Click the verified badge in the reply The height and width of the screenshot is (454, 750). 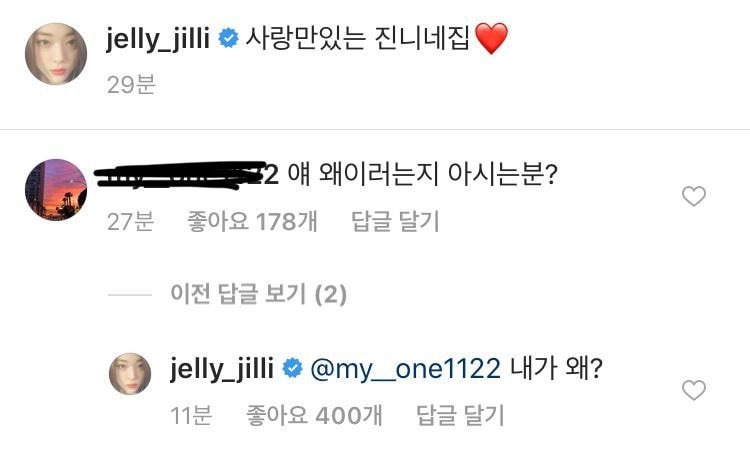click(x=292, y=368)
